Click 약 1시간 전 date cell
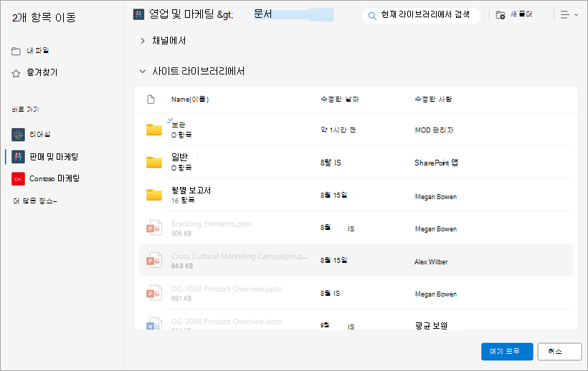The image size is (588, 371). 338,130
